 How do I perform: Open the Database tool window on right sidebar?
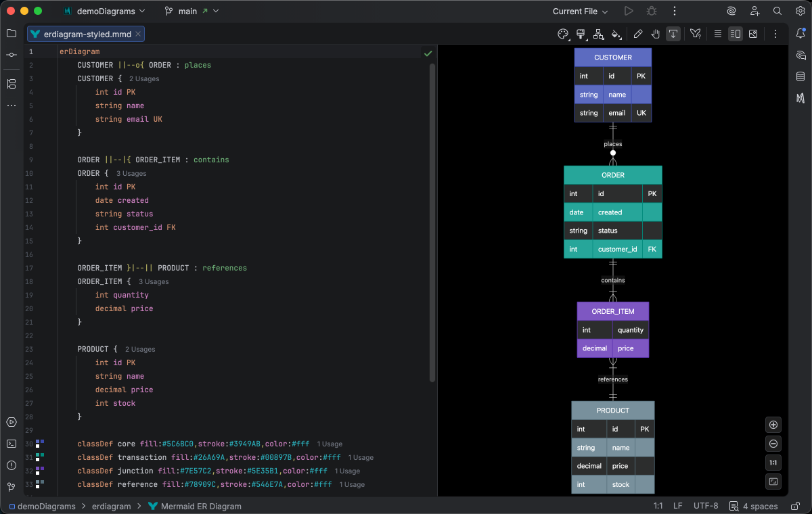pos(800,76)
